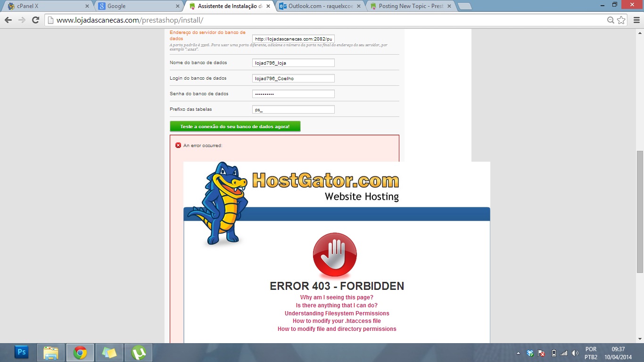Image resolution: width=644 pixels, height=362 pixels.
Task: Click 'Teste a conexão do seu banco' button
Action: (x=235, y=126)
